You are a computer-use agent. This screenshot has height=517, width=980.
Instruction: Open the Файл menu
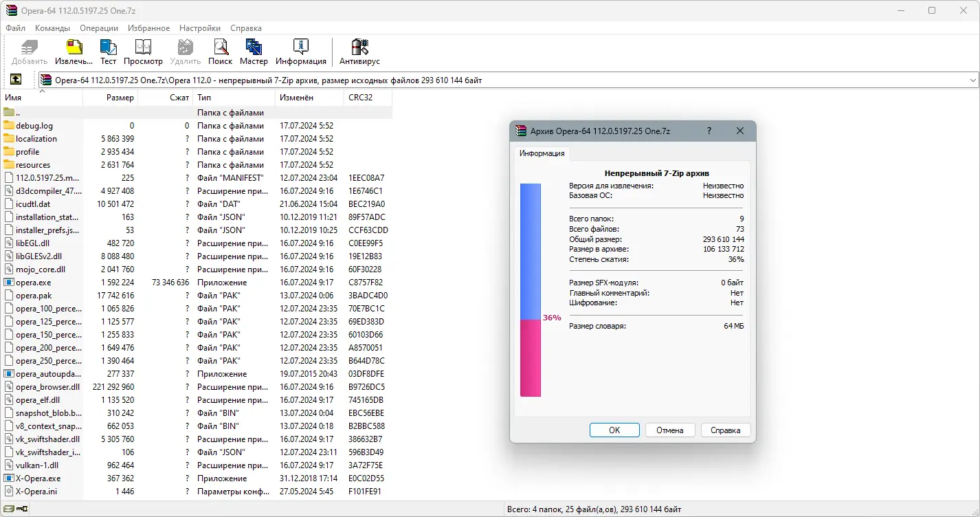click(x=14, y=28)
